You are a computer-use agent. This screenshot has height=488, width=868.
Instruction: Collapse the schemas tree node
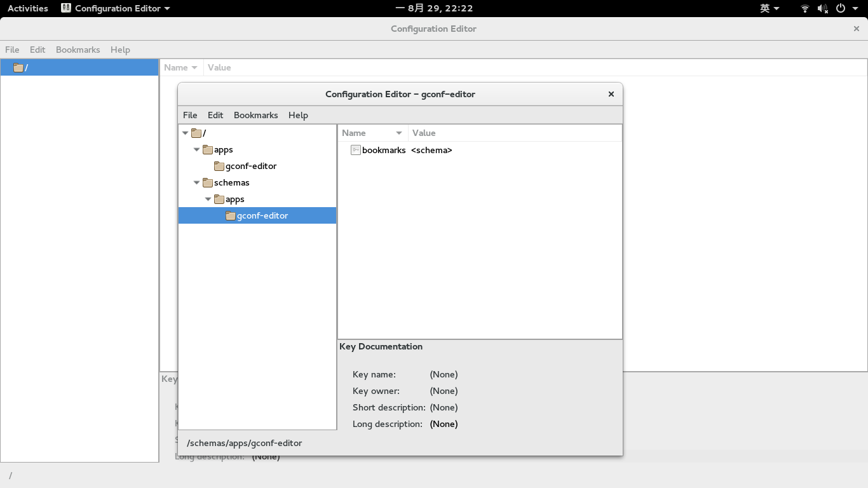click(x=197, y=183)
